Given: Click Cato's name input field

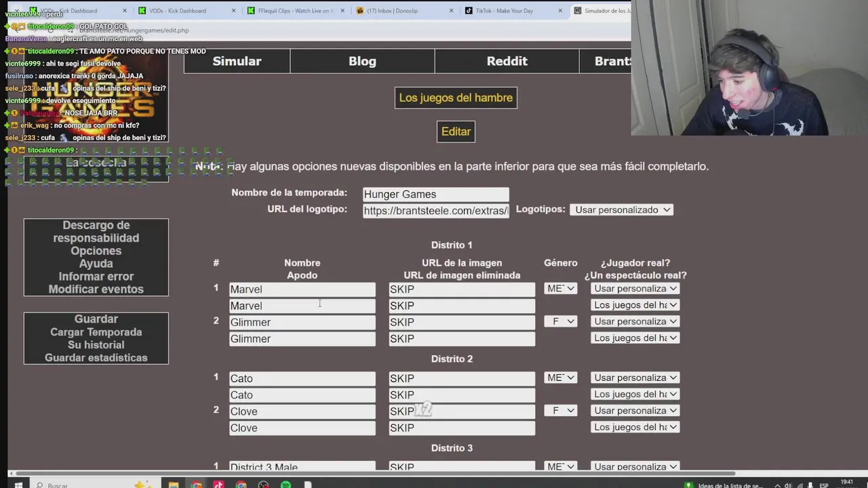Looking at the screenshot, I should coord(302,379).
